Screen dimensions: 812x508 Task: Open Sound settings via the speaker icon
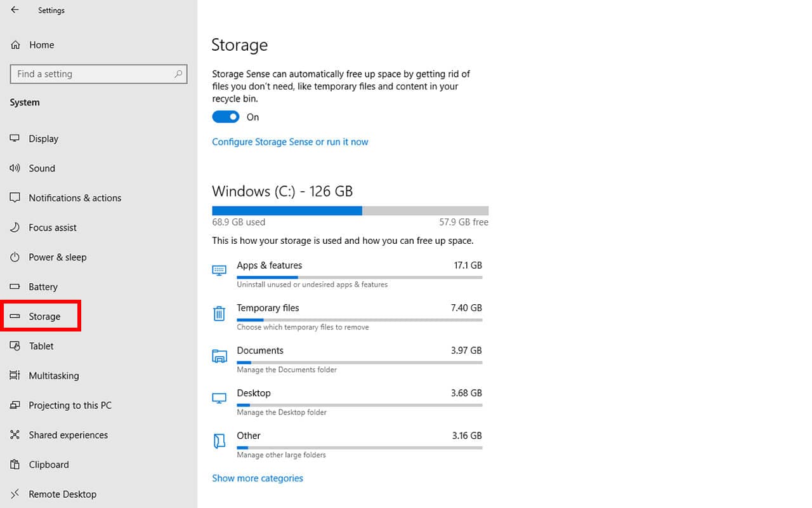(x=15, y=168)
